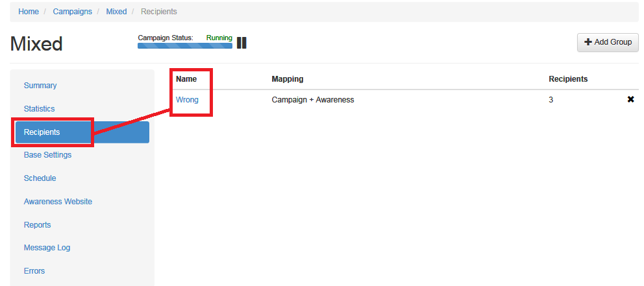Click the Mapping column header
The height and width of the screenshot is (286, 644).
tap(288, 78)
